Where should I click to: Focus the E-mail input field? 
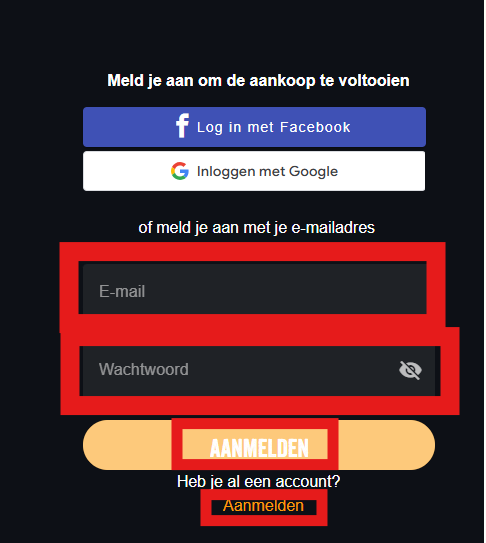(x=254, y=289)
